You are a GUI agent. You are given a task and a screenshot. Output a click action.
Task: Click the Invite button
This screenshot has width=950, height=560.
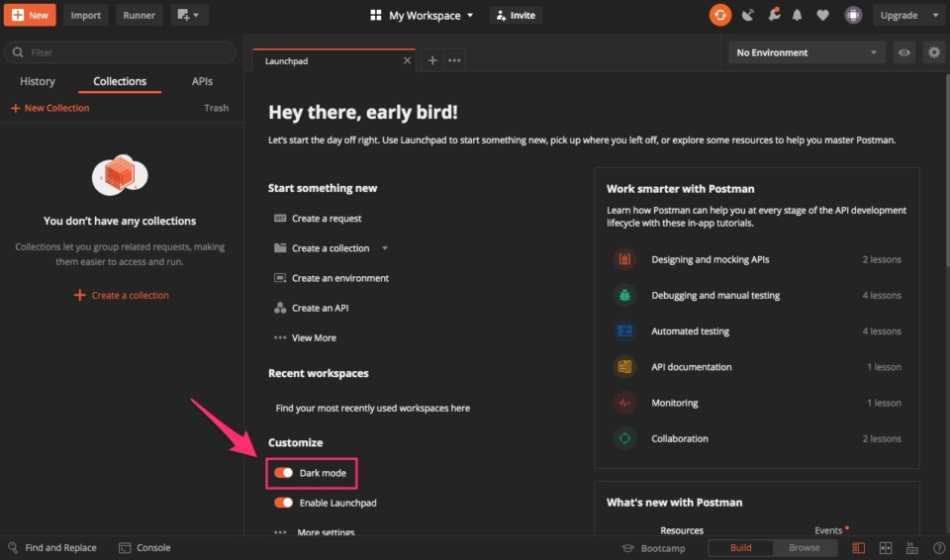click(x=516, y=15)
